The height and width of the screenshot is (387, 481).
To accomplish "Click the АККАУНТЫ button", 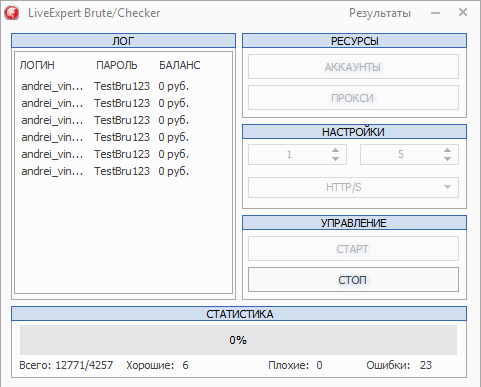I will click(353, 67).
